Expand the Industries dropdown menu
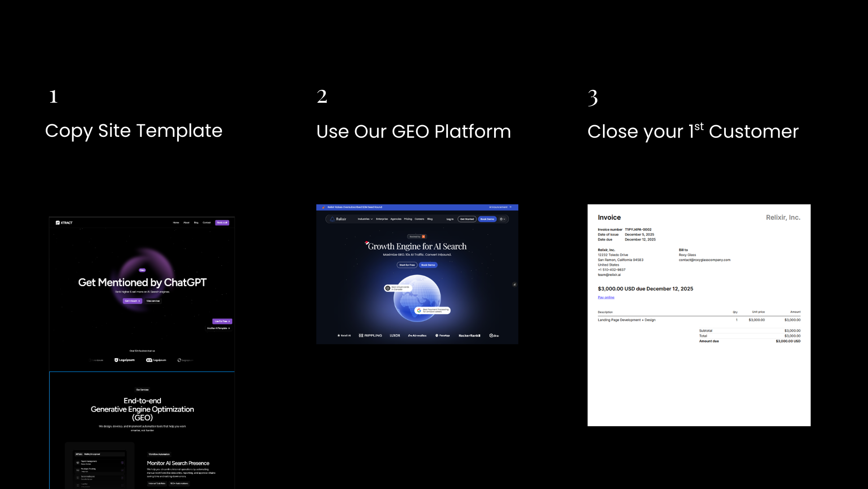 [x=365, y=219]
